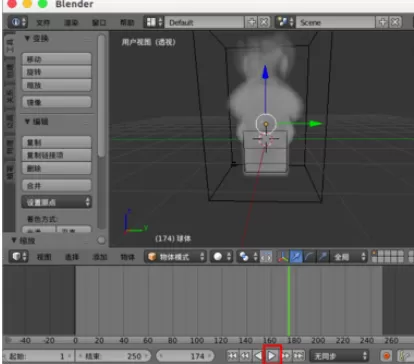The width and height of the screenshot is (414, 364).
Task: Click the 复制链接项 (Duplicate Linked) button
Action: pyautogui.click(x=56, y=155)
